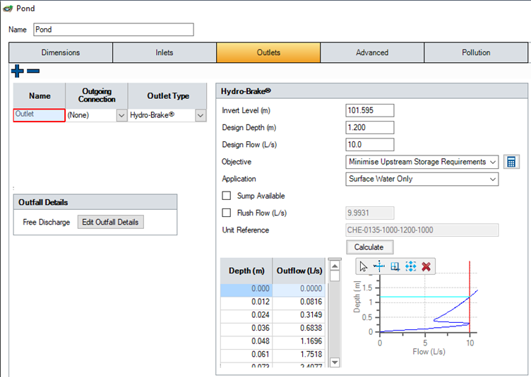Screen dimensions: 531x377
Task: Select depth cell 0.000
Action: 247,289
